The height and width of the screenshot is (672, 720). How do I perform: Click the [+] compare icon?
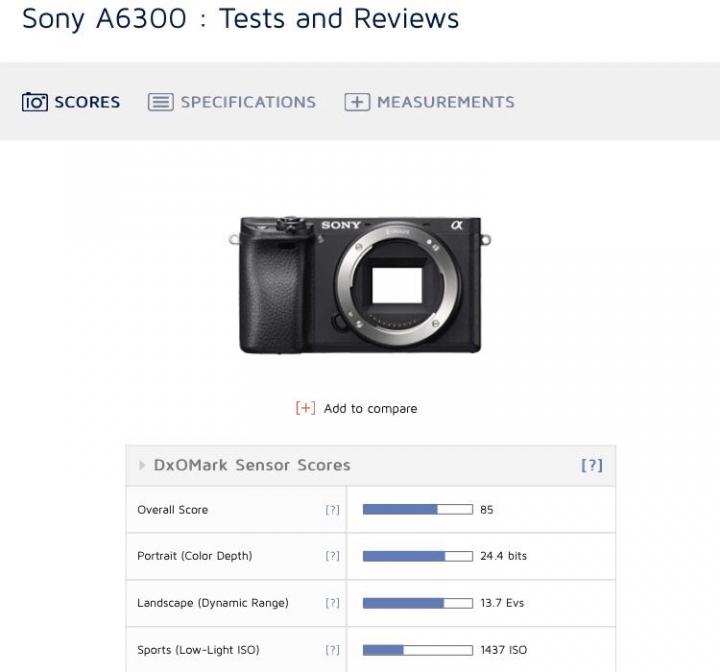coord(305,408)
